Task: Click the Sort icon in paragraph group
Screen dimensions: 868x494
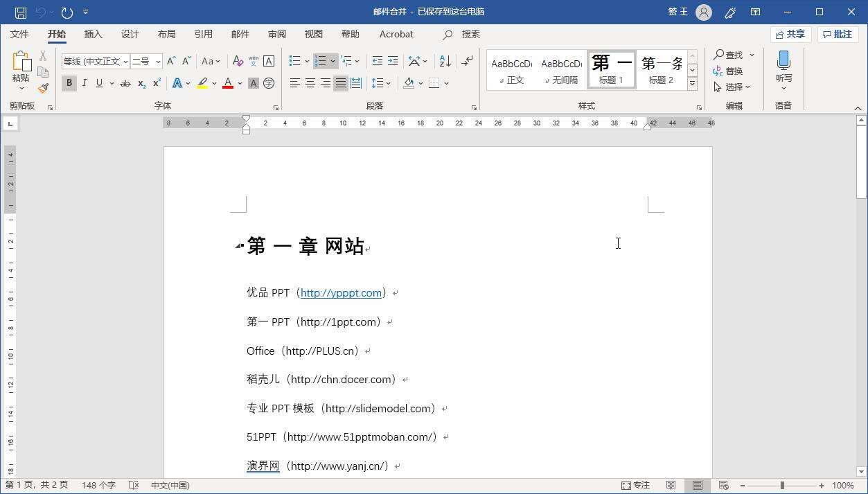Action: 445,61
